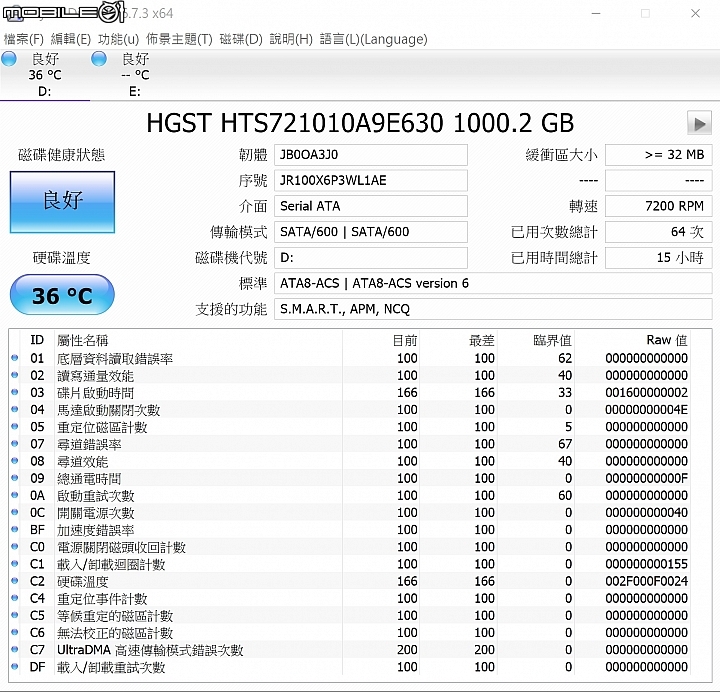Click status dot for attribute BF
Image resolution: width=720 pixels, height=692 pixels.
tap(15, 529)
